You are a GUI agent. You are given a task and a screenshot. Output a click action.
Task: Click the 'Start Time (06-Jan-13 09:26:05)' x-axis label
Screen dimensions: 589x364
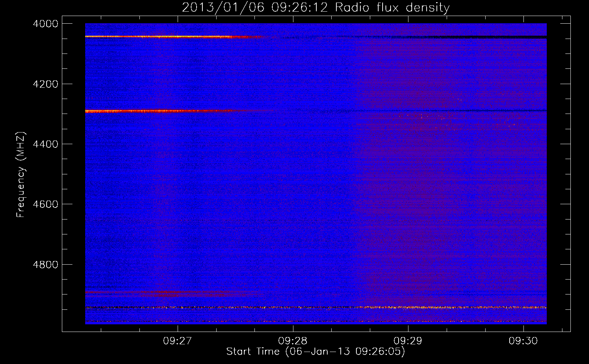[x=316, y=352]
